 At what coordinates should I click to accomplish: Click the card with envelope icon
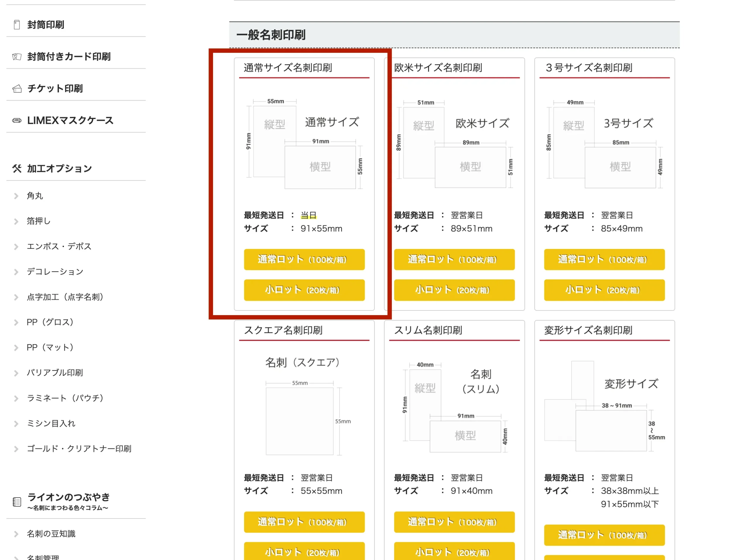coord(17,57)
